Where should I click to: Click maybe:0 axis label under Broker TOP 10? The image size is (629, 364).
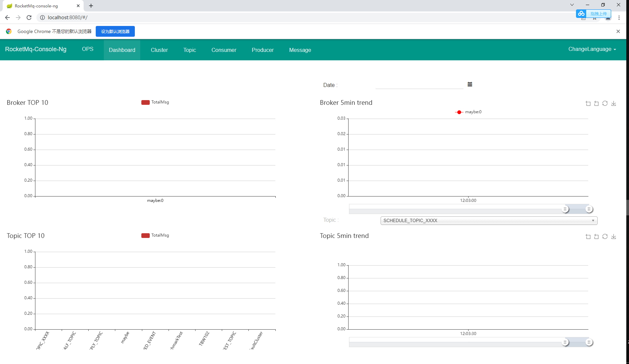pyautogui.click(x=155, y=201)
